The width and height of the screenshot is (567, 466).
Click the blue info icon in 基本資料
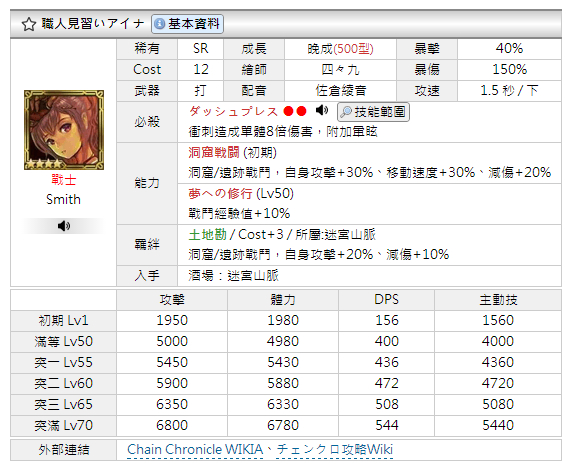click(159, 24)
